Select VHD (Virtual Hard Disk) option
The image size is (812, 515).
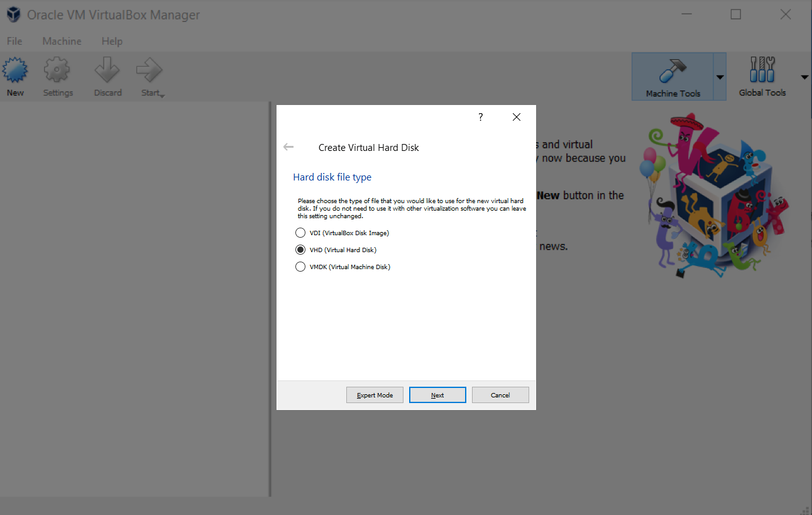click(336, 250)
